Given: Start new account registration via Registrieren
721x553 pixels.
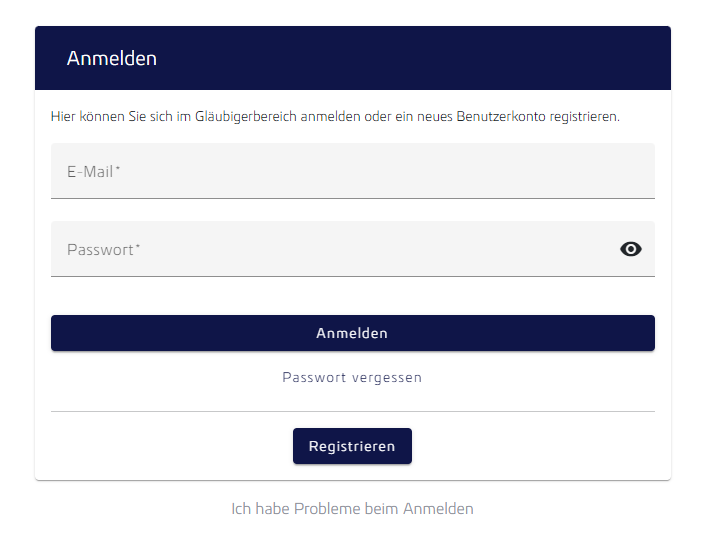Looking at the screenshot, I should (x=352, y=446).
